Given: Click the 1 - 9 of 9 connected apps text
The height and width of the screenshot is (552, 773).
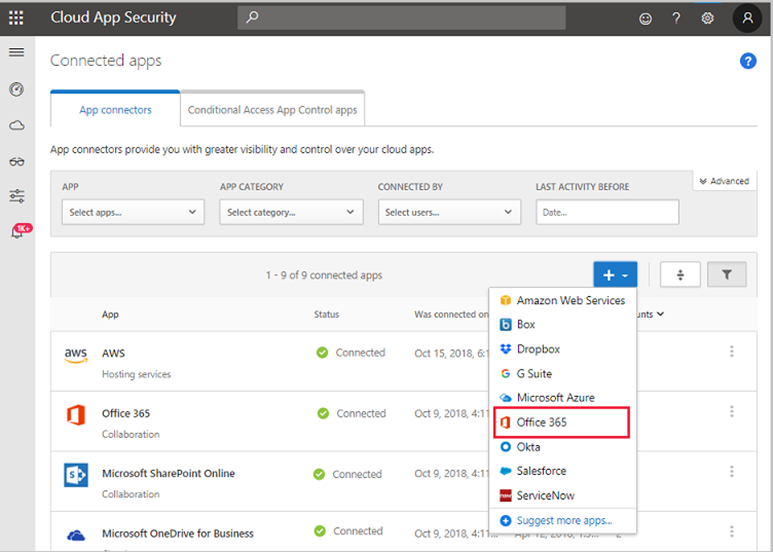Looking at the screenshot, I should pos(324,275).
